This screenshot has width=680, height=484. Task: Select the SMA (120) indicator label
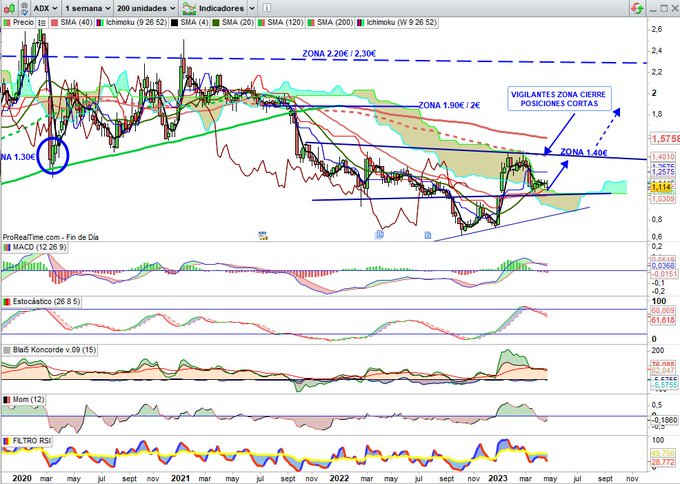point(284,22)
